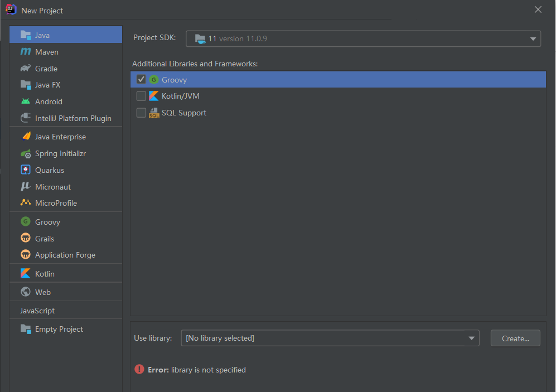The width and height of the screenshot is (556, 392).
Task: Open the Use library dropdown arrow
Action: point(472,338)
